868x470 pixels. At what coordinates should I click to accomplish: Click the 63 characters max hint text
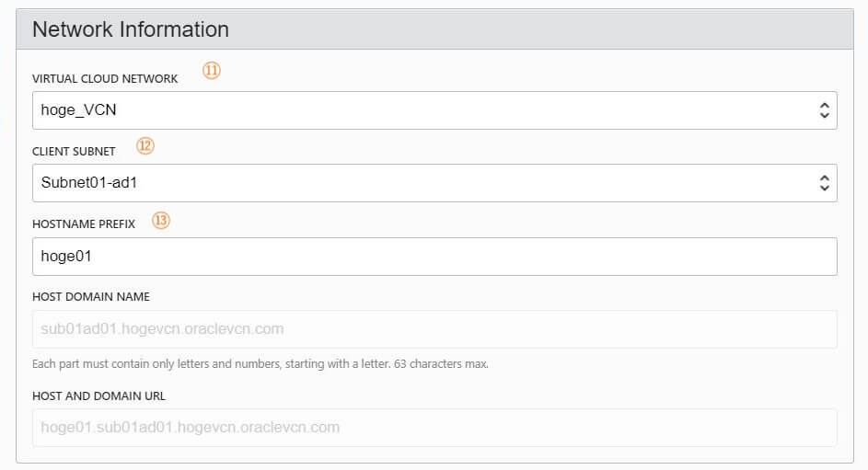[x=441, y=364]
